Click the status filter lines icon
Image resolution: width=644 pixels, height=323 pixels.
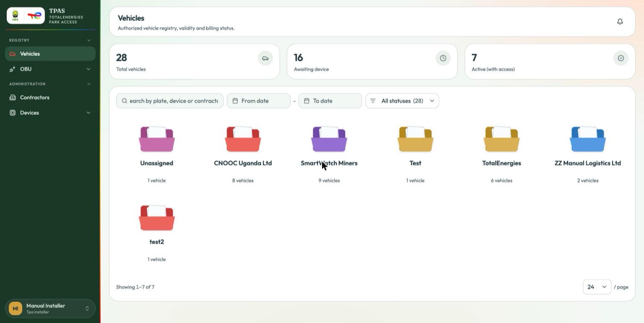[373, 101]
